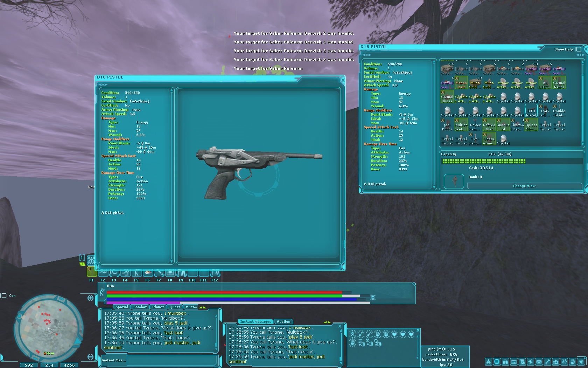Viewport: 588px width, 368px height.
Task: Select the Ubese Armor inventory item
Action: (489, 139)
